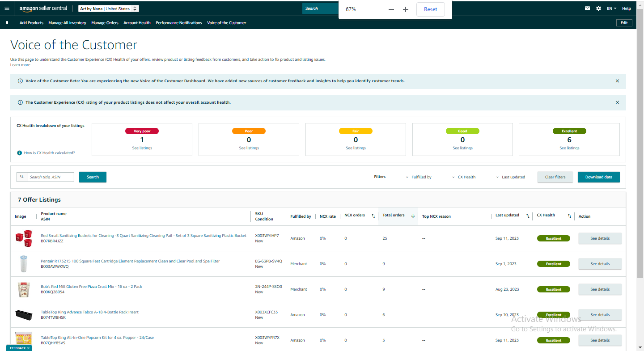The image size is (644, 351).
Task: Click the amazon seller central logo
Action: 43,8
